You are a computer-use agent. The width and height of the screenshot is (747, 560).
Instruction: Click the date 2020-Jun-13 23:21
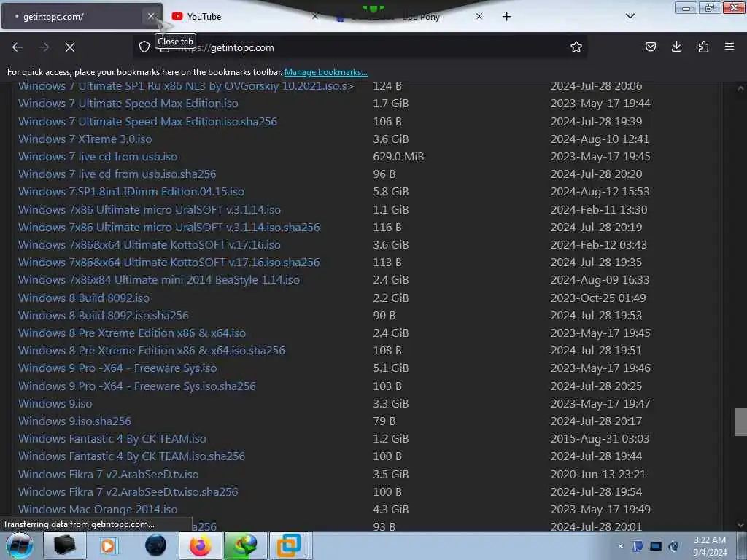tap(598, 474)
